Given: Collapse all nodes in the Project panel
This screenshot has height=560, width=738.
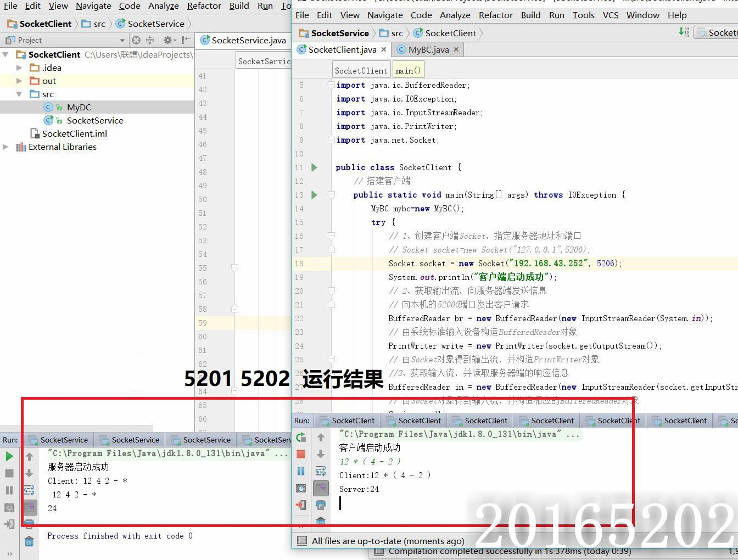Looking at the screenshot, I should 149,40.
